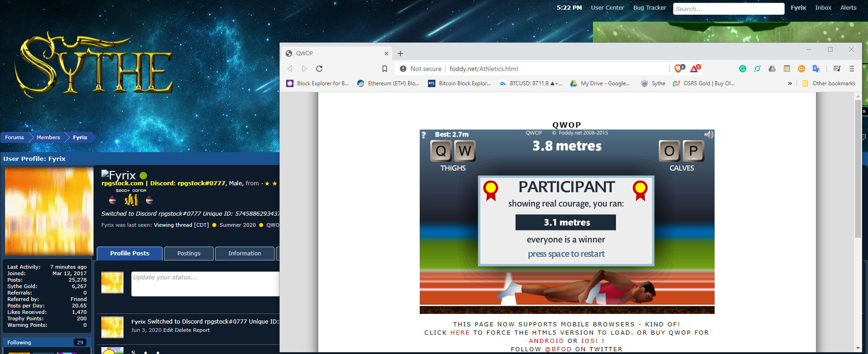This screenshot has height=354, width=868.
Task: Click the rpgstock.com link on profile
Action: coord(122,183)
